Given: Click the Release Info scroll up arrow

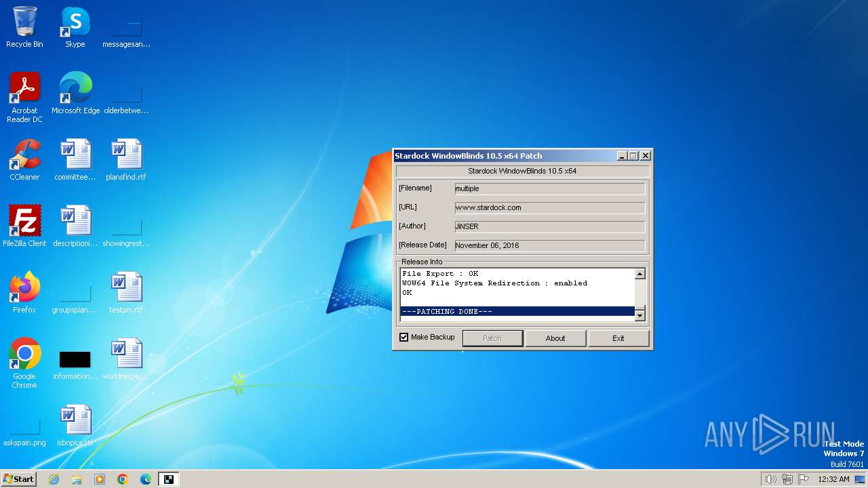Looking at the screenshot, I should [x=639, y=274].
